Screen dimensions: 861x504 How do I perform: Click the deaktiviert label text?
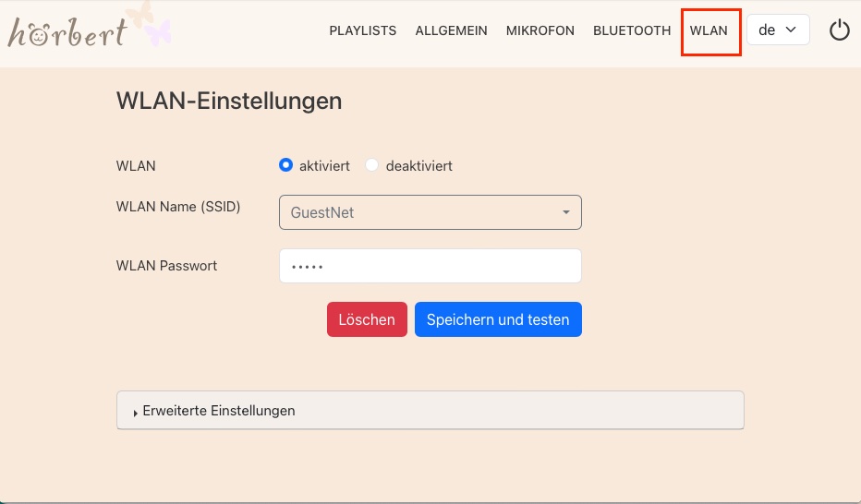pos(418,166)
